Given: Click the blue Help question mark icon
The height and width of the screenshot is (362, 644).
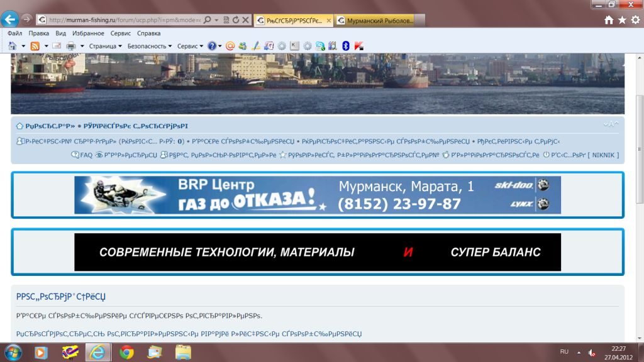Looking at the screenshot, I should pos(212,46).
